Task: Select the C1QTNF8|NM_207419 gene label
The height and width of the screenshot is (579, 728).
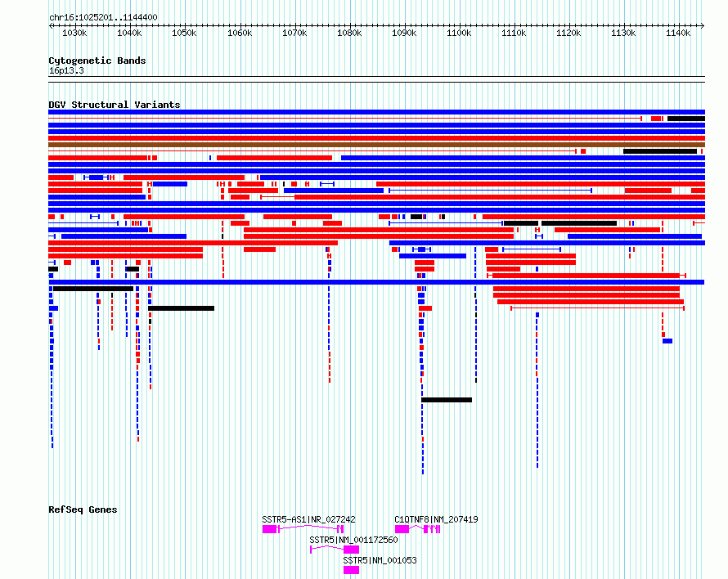Action: 436,519
